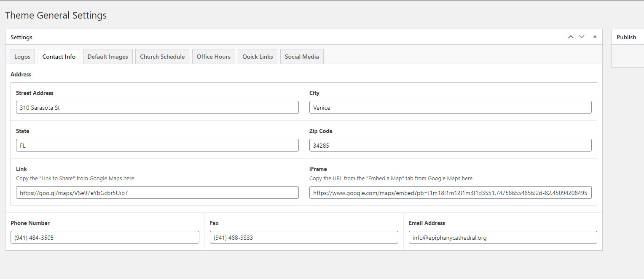644x279 pixels.
Task: Click the Street Address input field
Action: click(157, 107)
